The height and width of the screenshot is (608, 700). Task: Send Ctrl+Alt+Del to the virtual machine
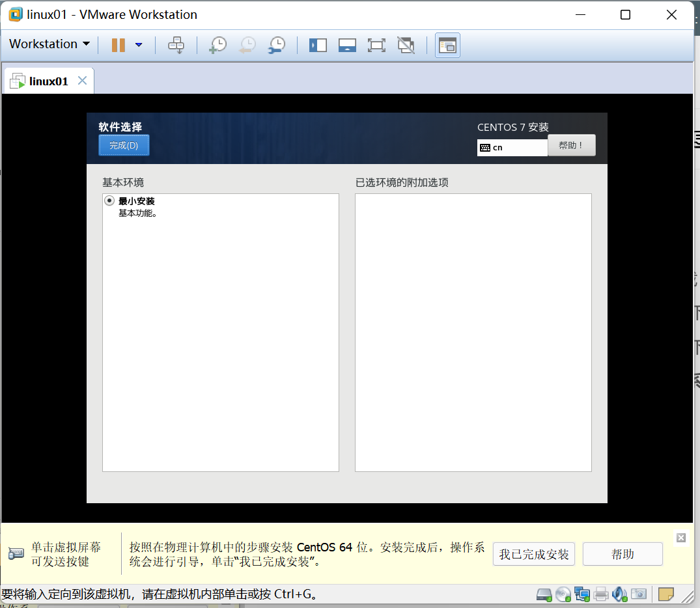pos(176,45)
